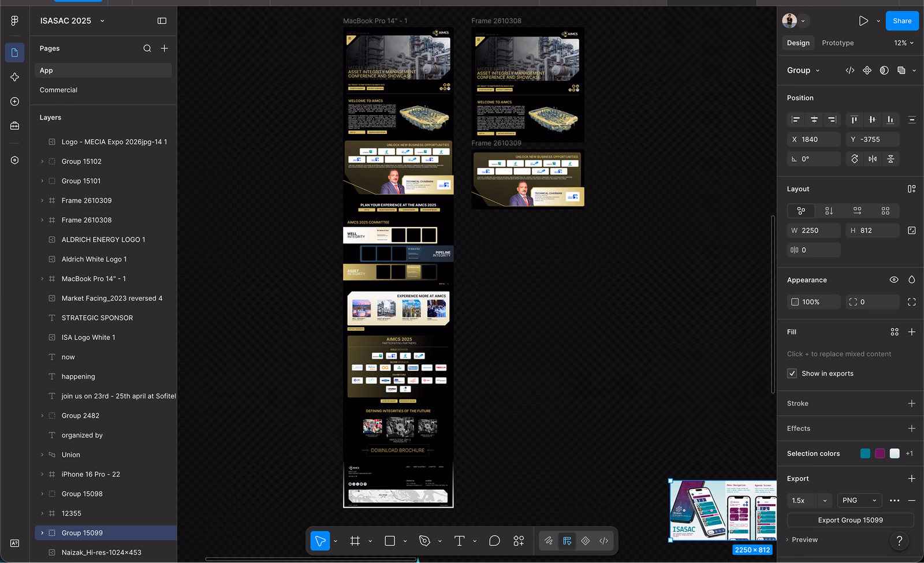Screen dimensions: 924x563
Task: Select the Rectangle shape tool
Action: click(390, 541)
